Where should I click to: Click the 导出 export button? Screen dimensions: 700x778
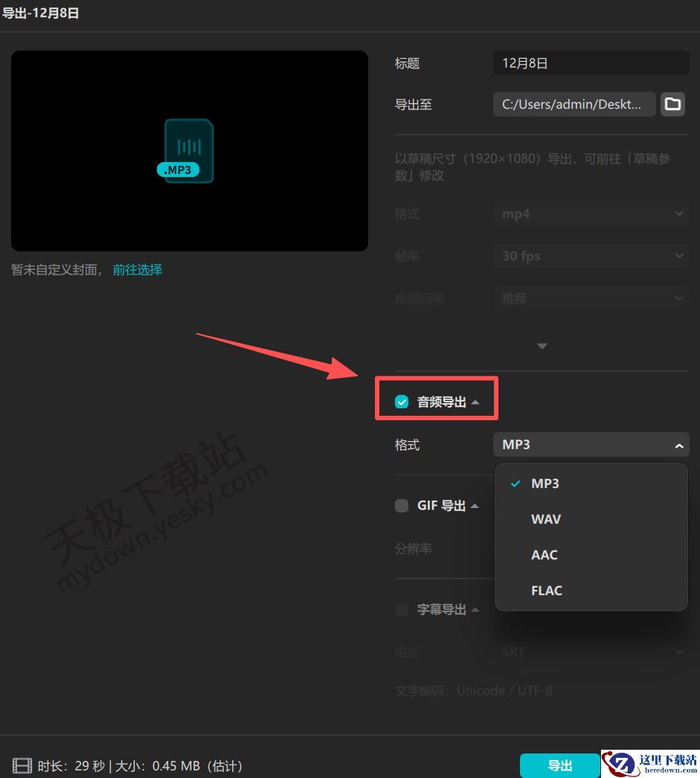pyautogui.click(x=559, y=765)
